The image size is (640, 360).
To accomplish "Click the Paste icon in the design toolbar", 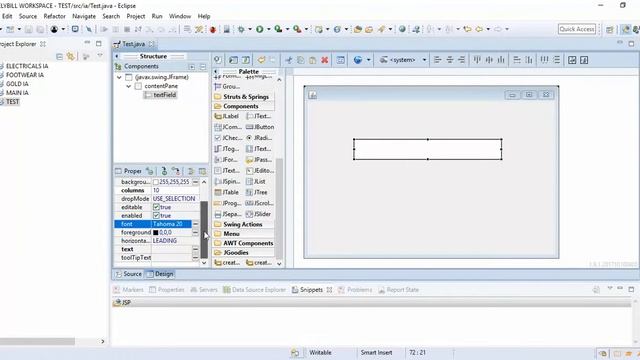I will coord(312,60).
